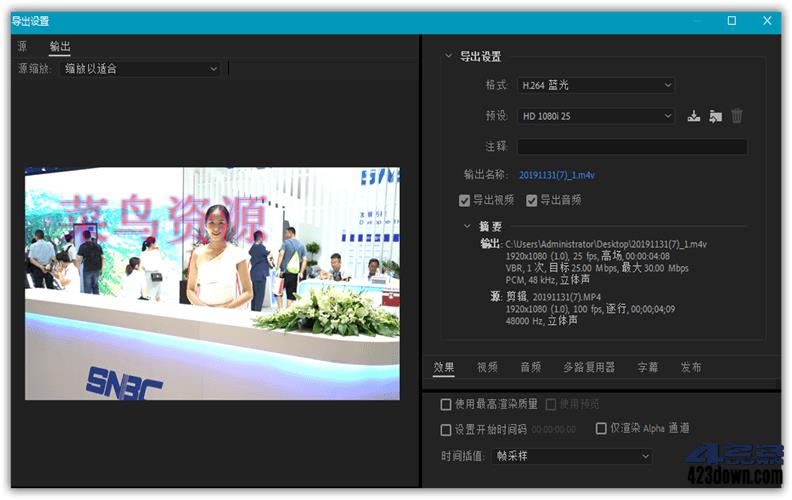Click the Import Preset icon

point(715,116)
